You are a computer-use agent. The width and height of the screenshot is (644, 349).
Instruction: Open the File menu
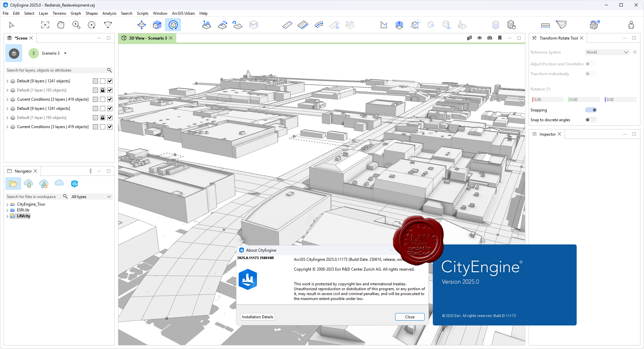coord(6,13)
